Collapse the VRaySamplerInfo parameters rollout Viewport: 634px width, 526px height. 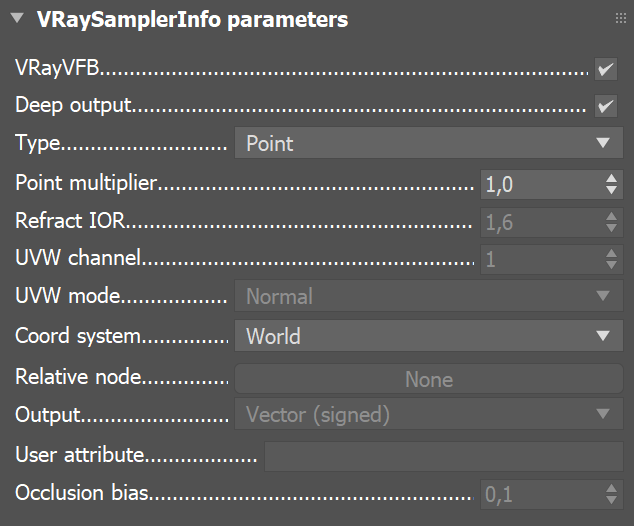point(17,18)
